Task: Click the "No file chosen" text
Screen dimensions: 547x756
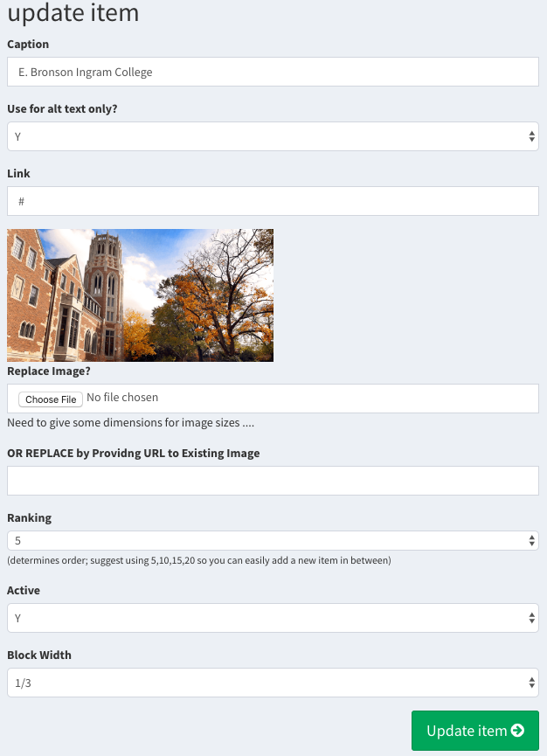Action: click(122, 398)
